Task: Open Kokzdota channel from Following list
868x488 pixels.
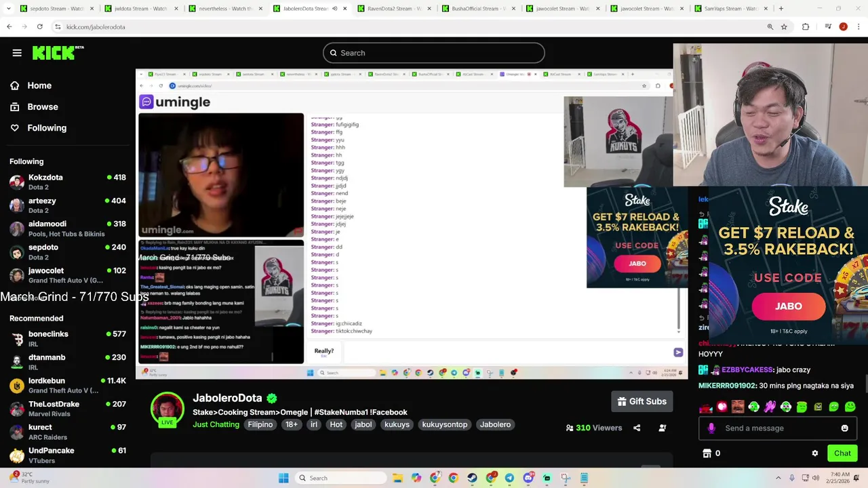Action: point(68,182)
